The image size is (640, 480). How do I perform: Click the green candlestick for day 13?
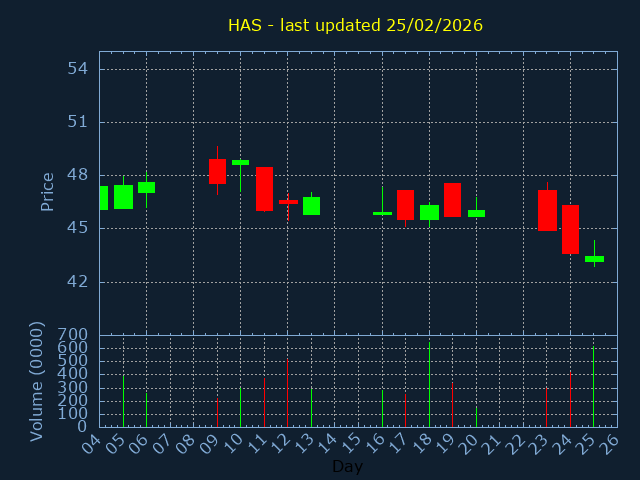[x=311, y=206]
